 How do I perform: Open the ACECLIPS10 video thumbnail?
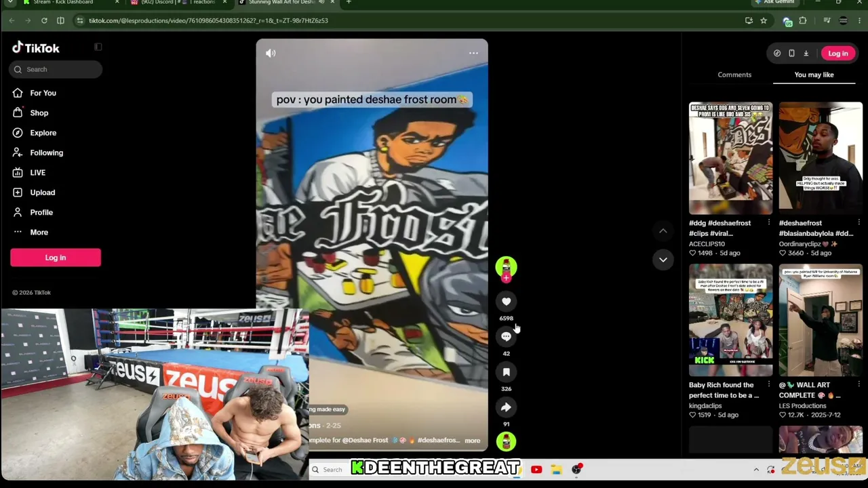pos(730,158)
